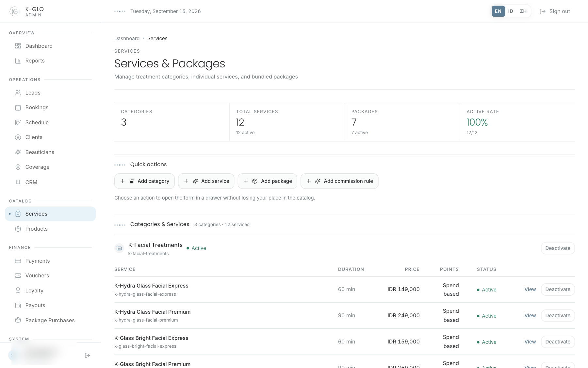Open Dashboard via its sidebar icon
The width and height of the screenshot is (588, 368).
click(x=18, y=46)
